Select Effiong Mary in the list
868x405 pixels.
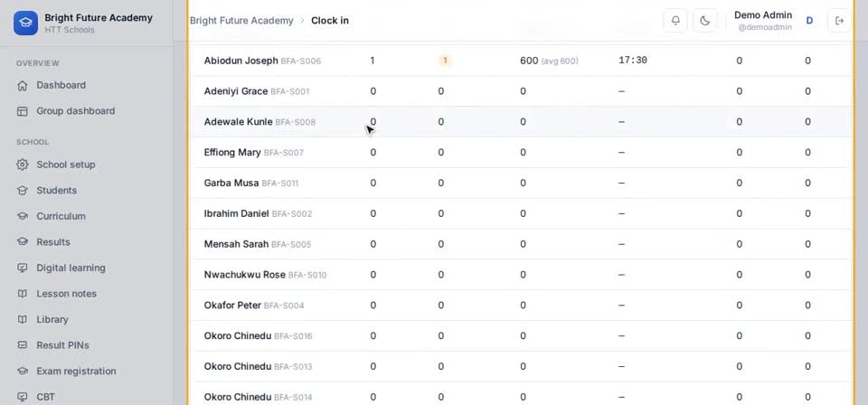pyautogui.click(x=232, y=152)
